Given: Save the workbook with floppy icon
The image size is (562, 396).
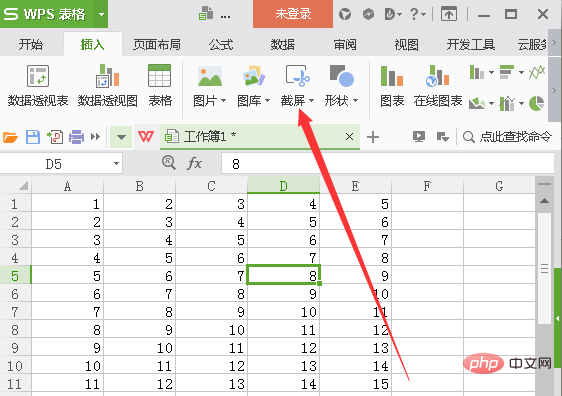Looking at the screenshot, I should coord(33,137).
